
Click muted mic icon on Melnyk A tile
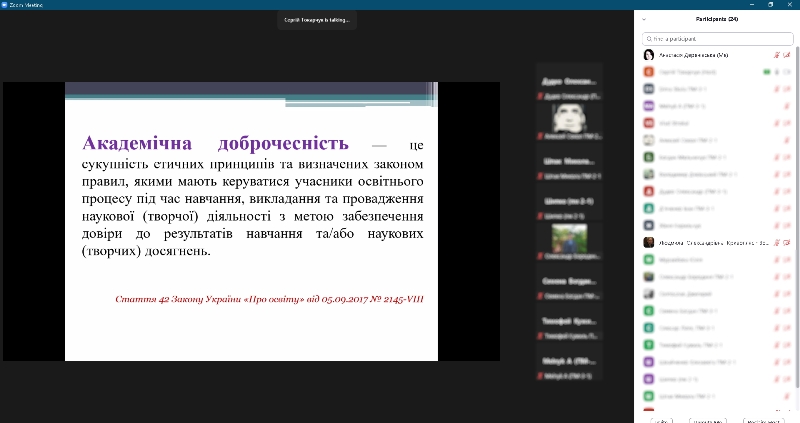click(540, 376)
